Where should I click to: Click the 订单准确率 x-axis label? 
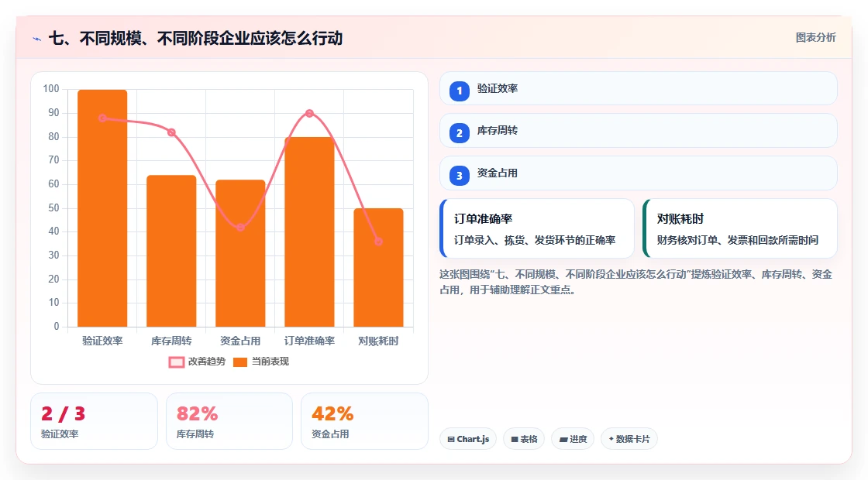coord(309,341)
